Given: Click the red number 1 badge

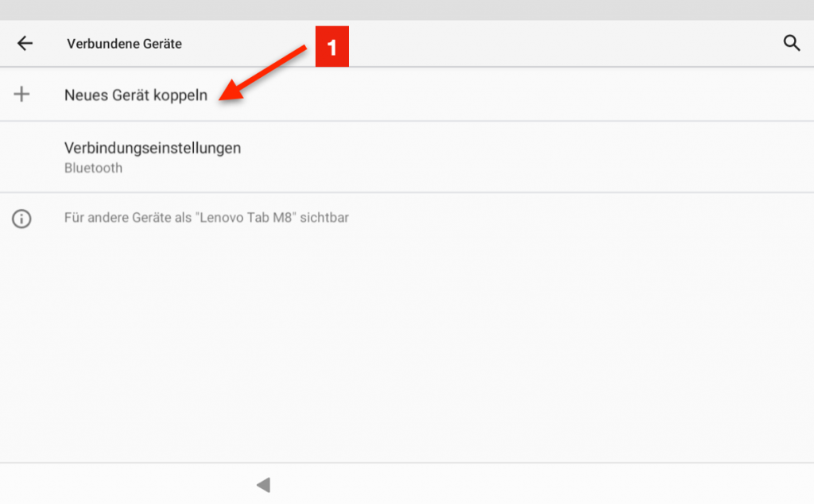Looking at the screenshot, I should pyautogui.click(x=332, y=48).
